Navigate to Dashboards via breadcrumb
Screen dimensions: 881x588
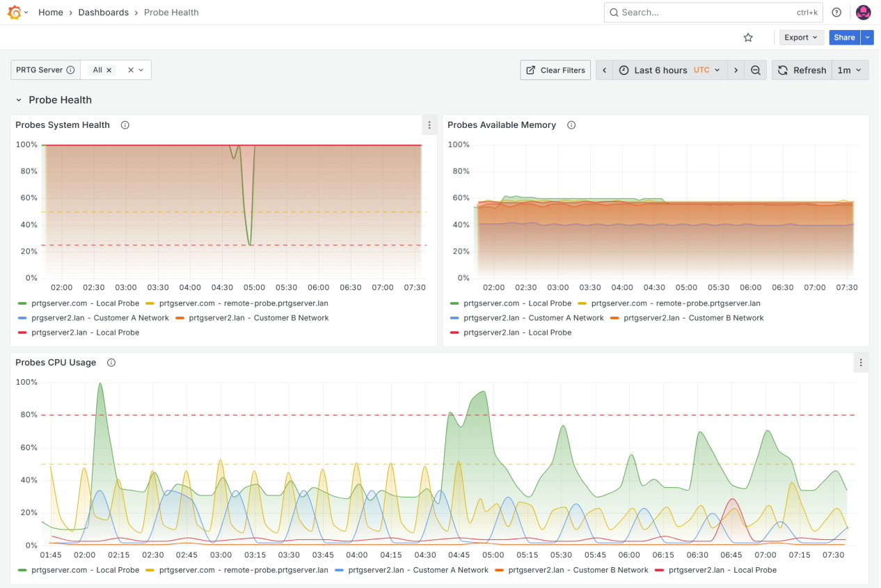[x=103, y=12]
